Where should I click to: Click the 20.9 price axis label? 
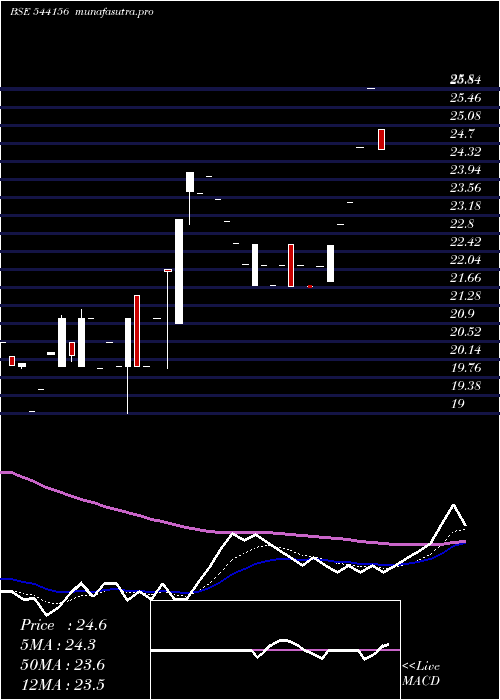click(x=462, y=314)
